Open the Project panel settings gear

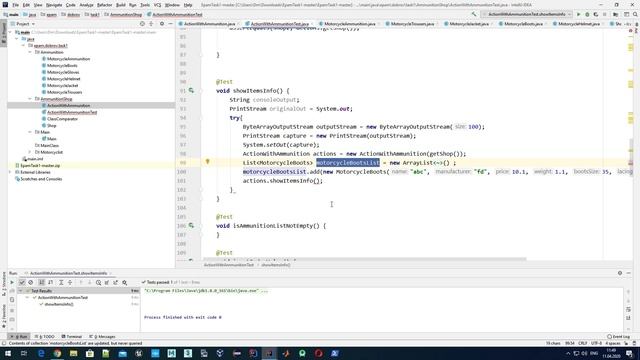pyautogui.click(x=162, y=24)
